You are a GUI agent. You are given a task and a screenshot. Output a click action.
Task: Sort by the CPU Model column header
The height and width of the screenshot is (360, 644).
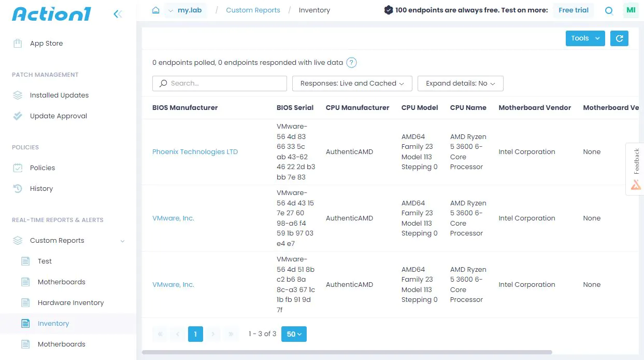tap(420, 108)
